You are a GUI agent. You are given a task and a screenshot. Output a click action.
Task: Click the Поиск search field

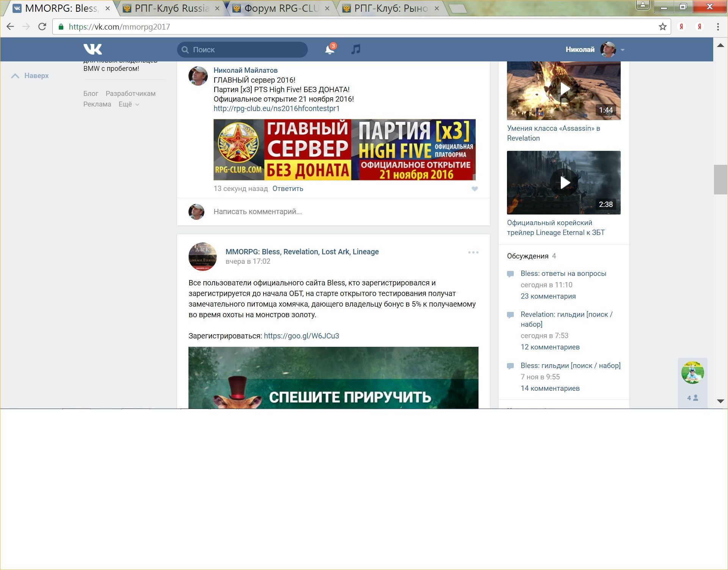coord(242,50)
